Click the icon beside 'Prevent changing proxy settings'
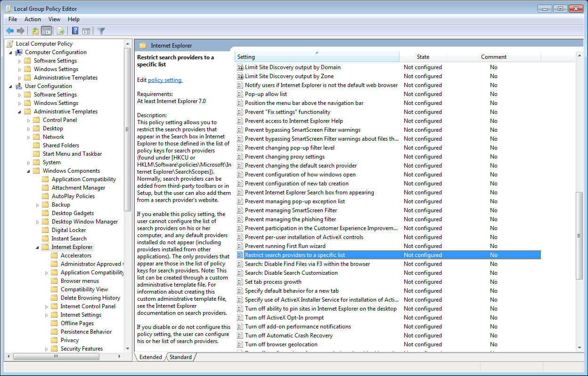588x376 pixels. point(240,157)
